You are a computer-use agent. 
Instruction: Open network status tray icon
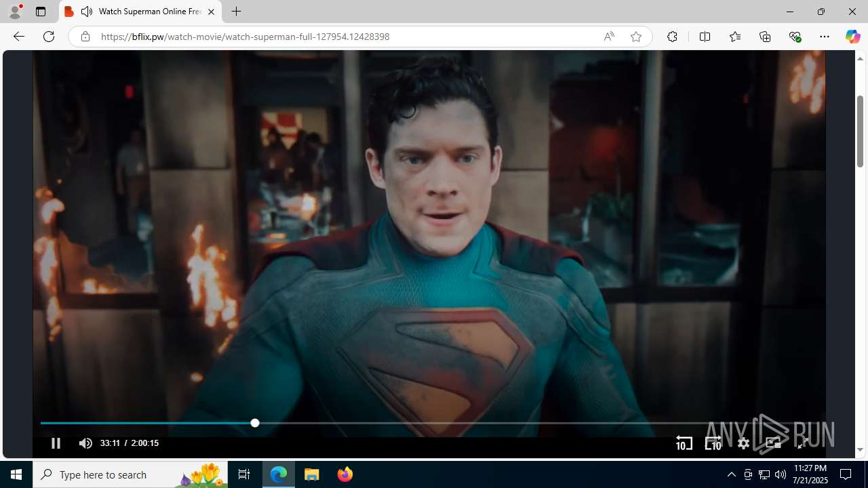coord(764,474)
